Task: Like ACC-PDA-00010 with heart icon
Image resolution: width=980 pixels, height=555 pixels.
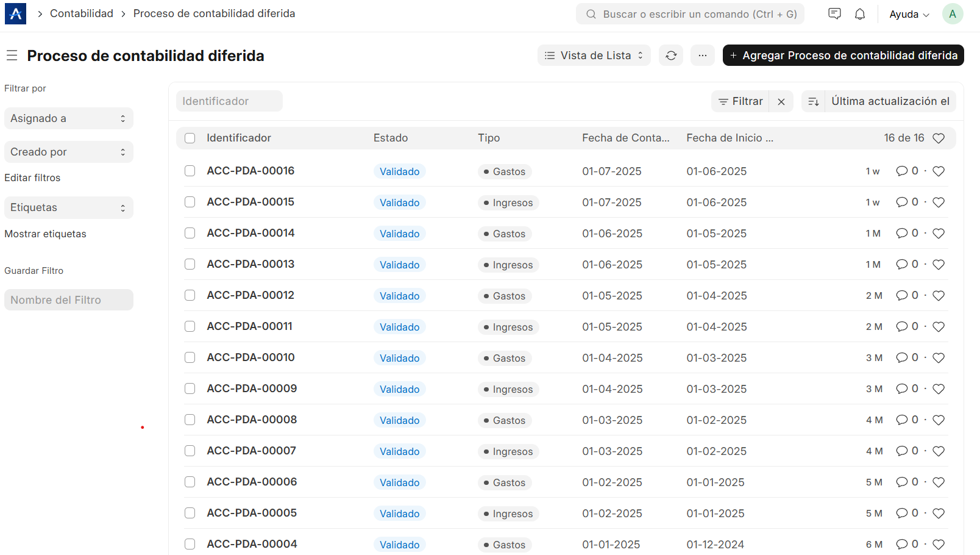Action: point(939,358)
